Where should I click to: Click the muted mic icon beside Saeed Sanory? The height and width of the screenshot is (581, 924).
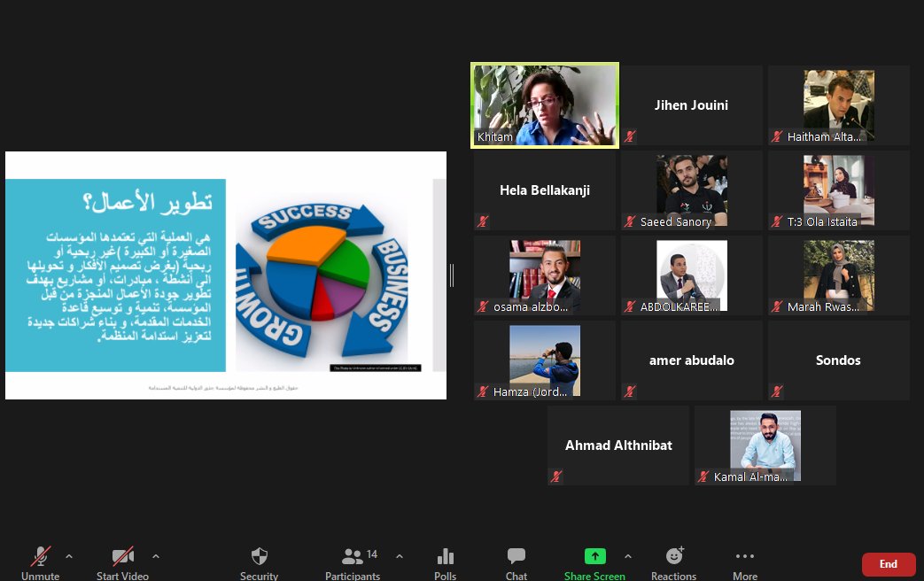coord(630,221)
